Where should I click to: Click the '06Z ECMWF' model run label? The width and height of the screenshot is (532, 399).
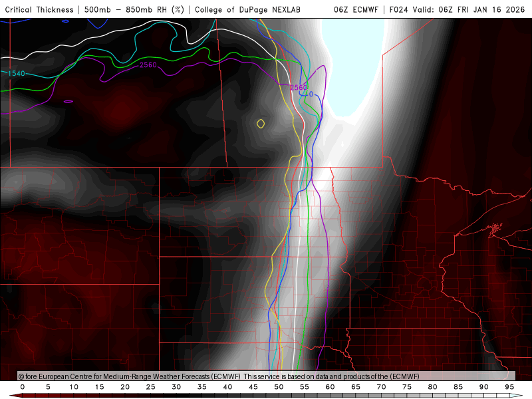click(x=356, y=9)
